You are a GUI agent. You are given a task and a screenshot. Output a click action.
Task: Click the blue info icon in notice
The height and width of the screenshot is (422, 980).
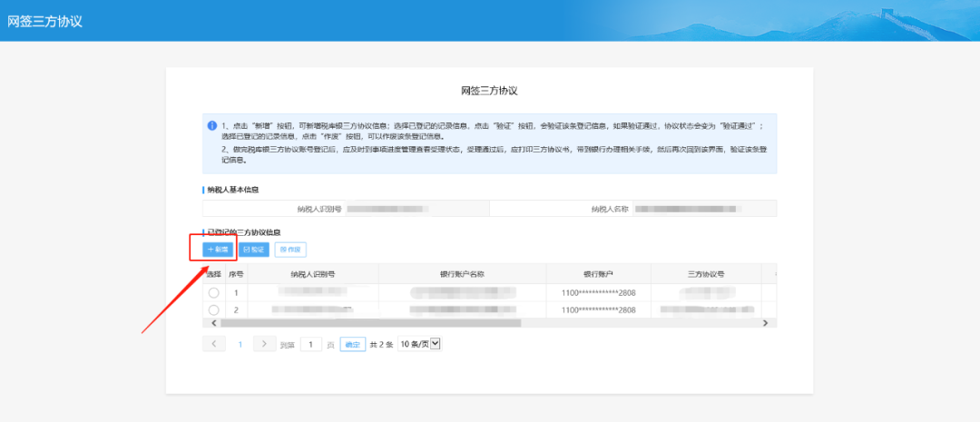tap(211, 125)
